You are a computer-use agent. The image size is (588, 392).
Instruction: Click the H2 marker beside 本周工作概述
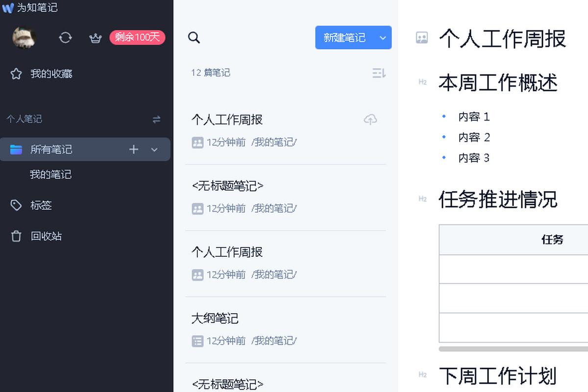pyautogui.click(x=422, y=82)
